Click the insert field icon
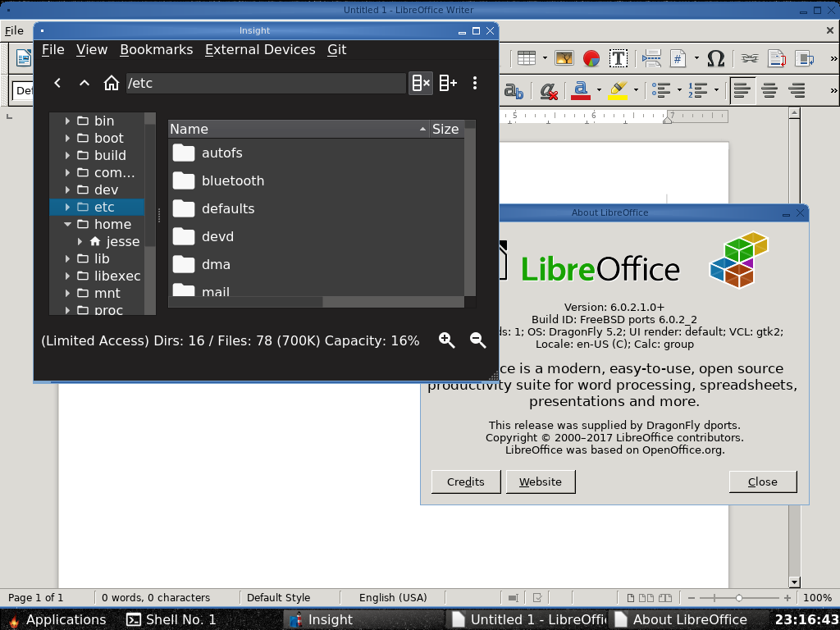Image resolution: width=840 pixels, height=630 pixels. click(x=678, y=58)
